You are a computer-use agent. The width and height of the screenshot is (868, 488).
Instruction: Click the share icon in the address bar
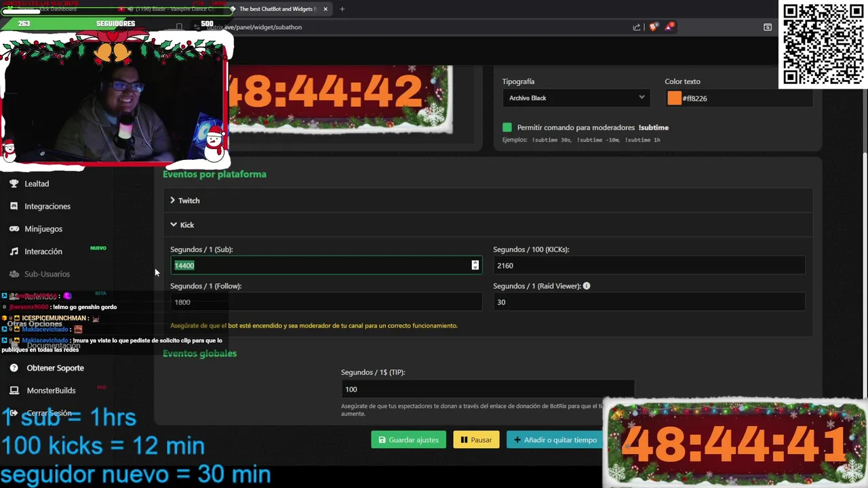click(636, 27)
